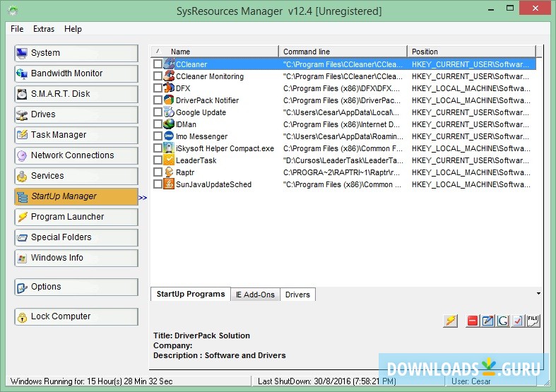Tick the DriverPack Notifier checkbox
The width and height of the screenshot is (556, 392).
[x=158, y=100]
